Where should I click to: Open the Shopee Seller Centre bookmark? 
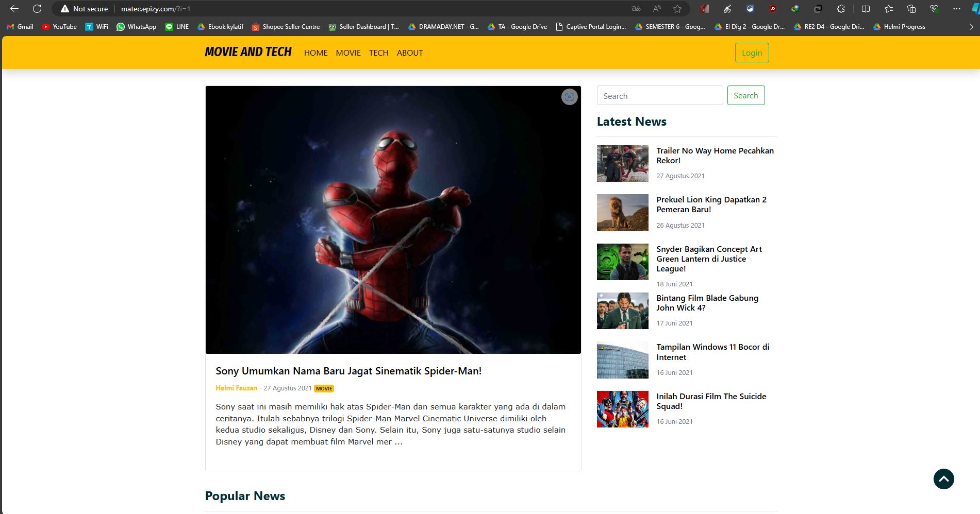[286, 27]
